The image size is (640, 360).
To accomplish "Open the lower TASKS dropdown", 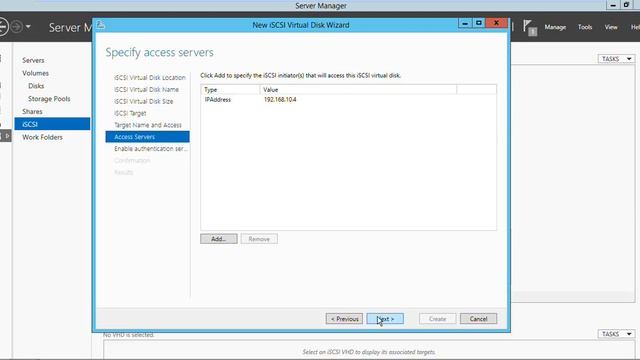I will (x=616, y=334).
